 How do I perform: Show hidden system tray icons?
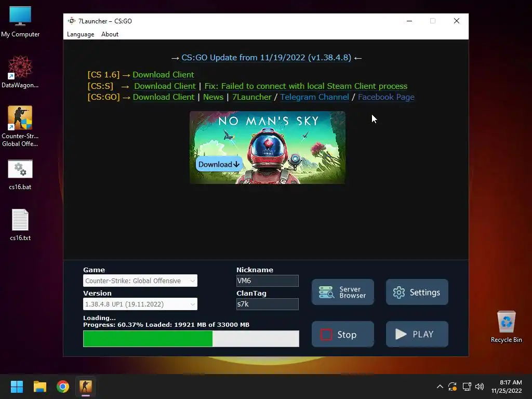pos(440,387)
